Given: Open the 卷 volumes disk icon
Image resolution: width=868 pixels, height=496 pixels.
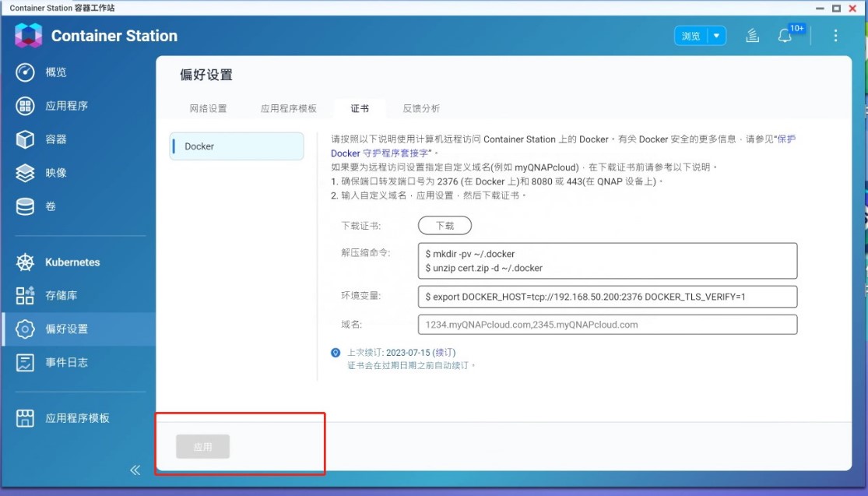Looking at the screenshot, I should click(25, 206).
